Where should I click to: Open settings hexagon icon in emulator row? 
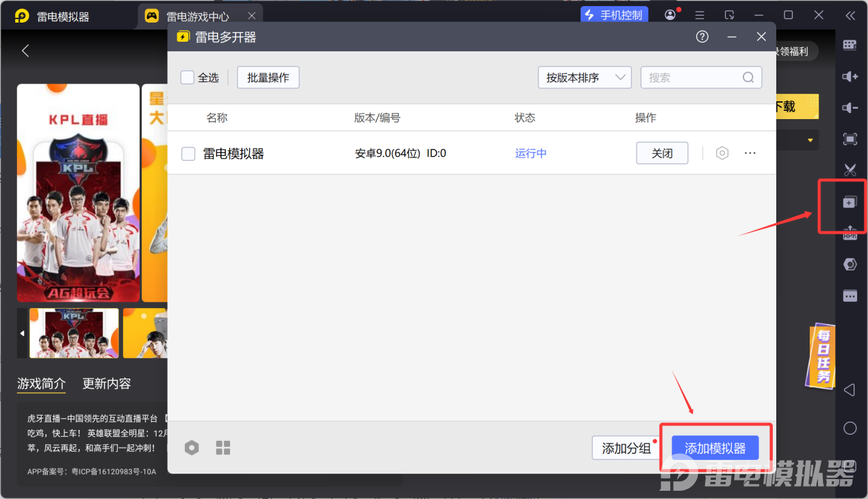[x=722, y=153]
